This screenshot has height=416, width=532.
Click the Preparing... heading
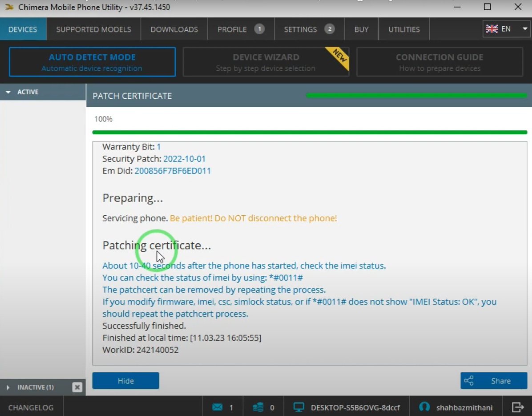(x=133, y=198)
